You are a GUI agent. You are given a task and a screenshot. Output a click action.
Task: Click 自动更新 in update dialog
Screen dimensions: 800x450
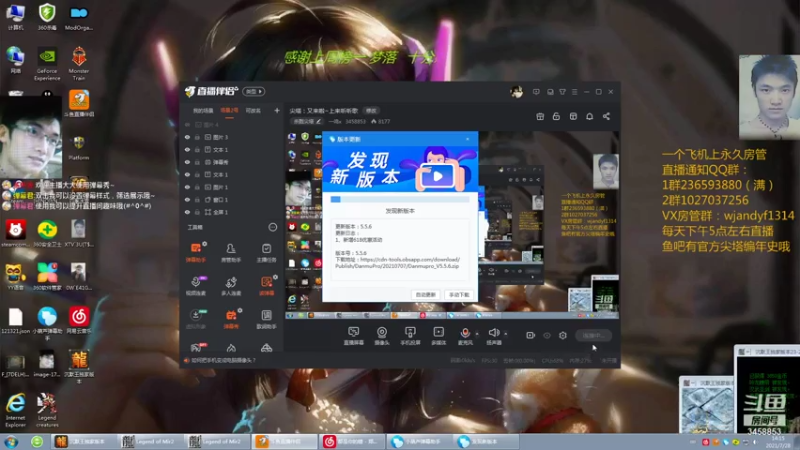coord(426,295)
